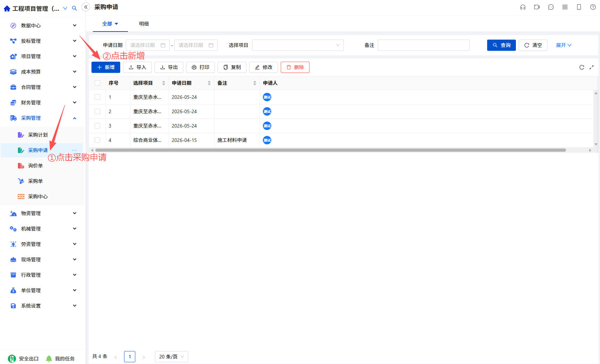The width and height of the screenshot is (600, 364).
Task: Check the row 1 checkbox
Action: click(97, 97)
